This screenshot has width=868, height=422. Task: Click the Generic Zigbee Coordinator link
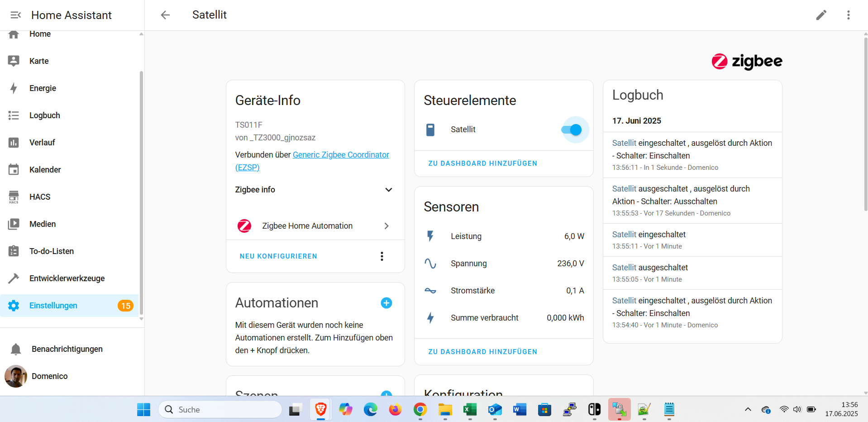[340, 155]
